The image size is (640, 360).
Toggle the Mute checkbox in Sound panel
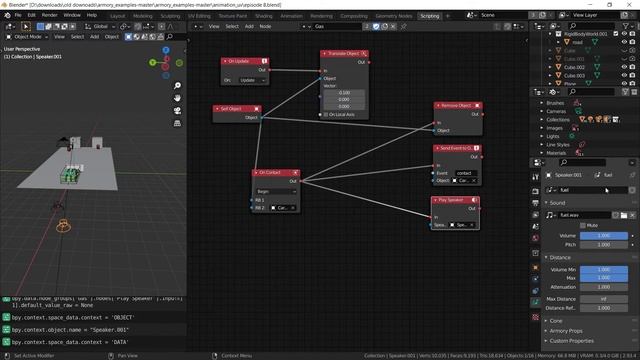(x=582, y=225)
